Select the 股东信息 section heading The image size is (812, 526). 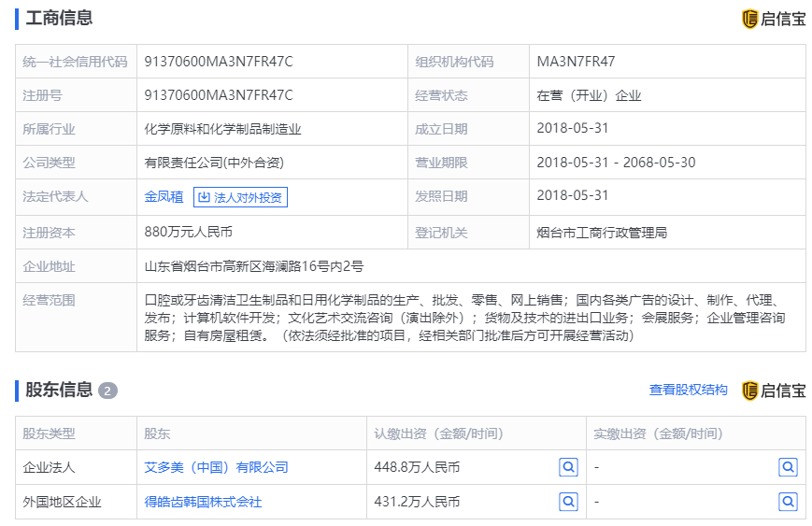(x=59, y=390)
